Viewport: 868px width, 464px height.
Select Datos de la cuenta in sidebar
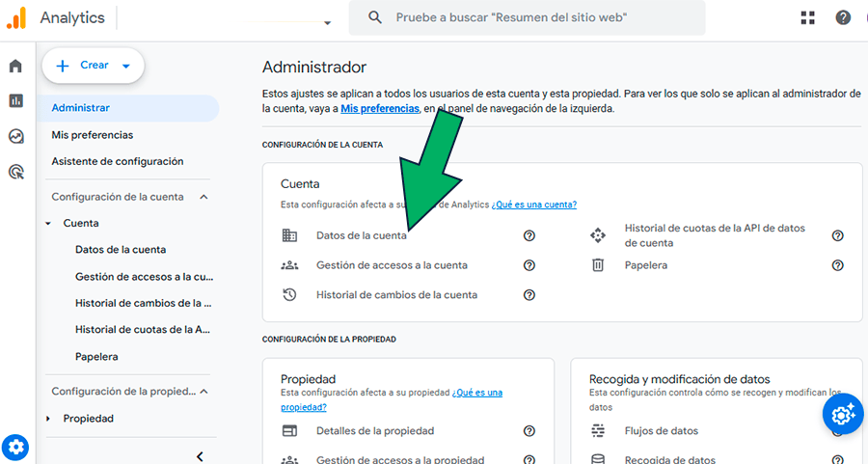click(x=121, y=249)
